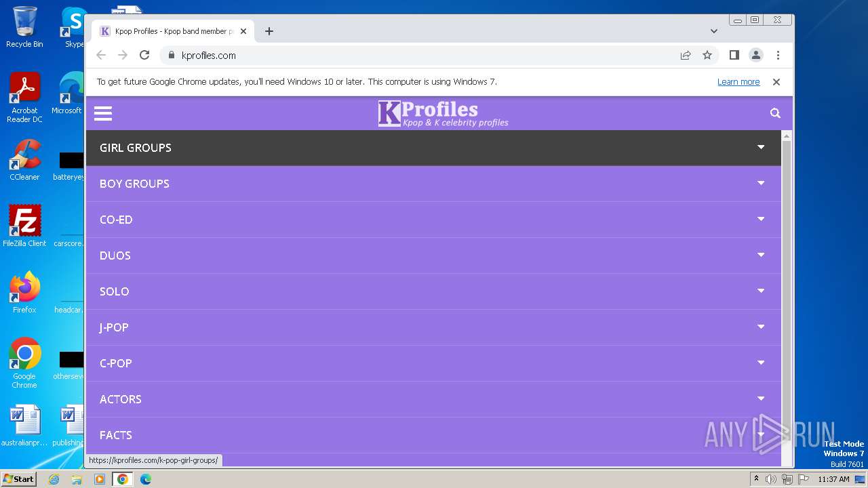Click the taskbar clock 11:37 AM

pos(833,479)
